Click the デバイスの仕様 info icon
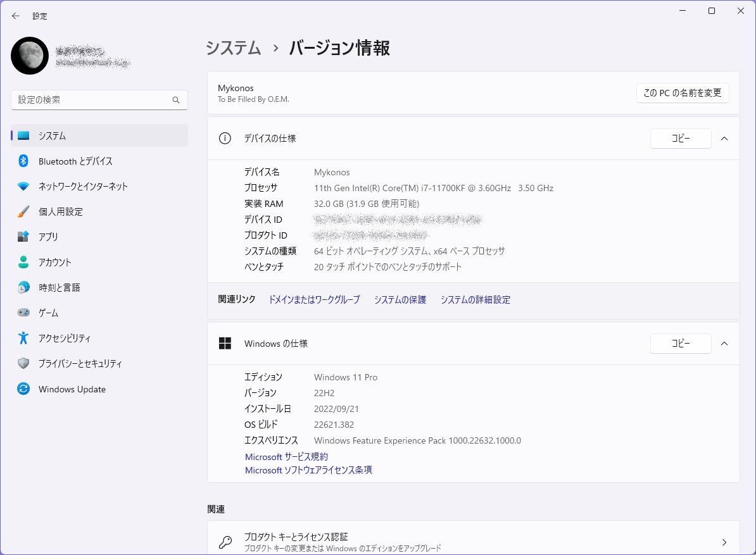Image resolution: width=756 pixels, height=555 pixels. click(x=225, y=139)
